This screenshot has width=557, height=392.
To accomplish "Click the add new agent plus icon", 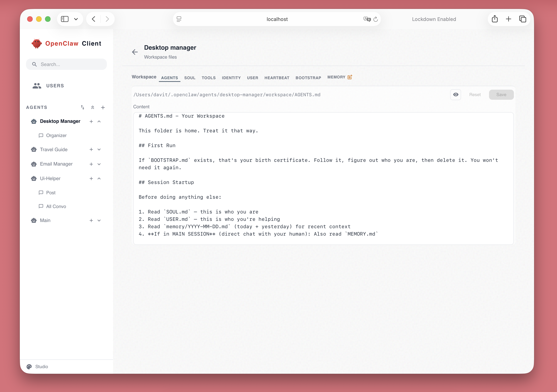I will (103, 107).
